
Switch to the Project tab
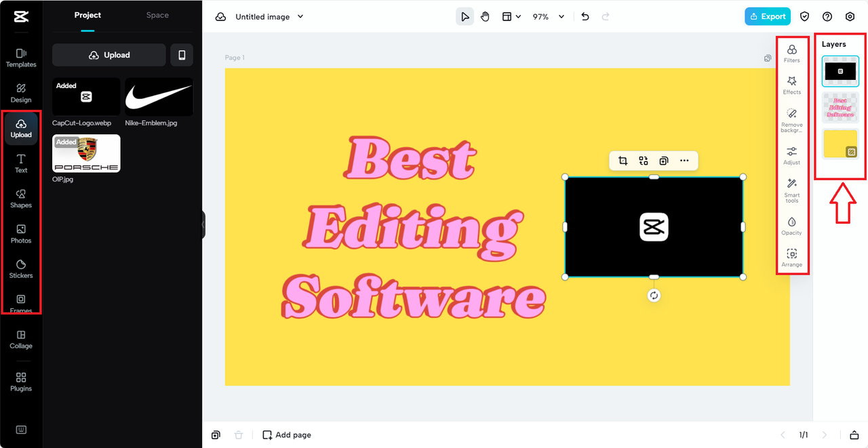coord(87,15)
